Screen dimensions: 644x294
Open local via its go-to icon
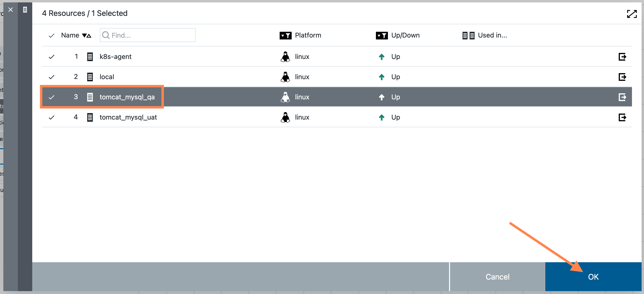(x=622, y=77)
